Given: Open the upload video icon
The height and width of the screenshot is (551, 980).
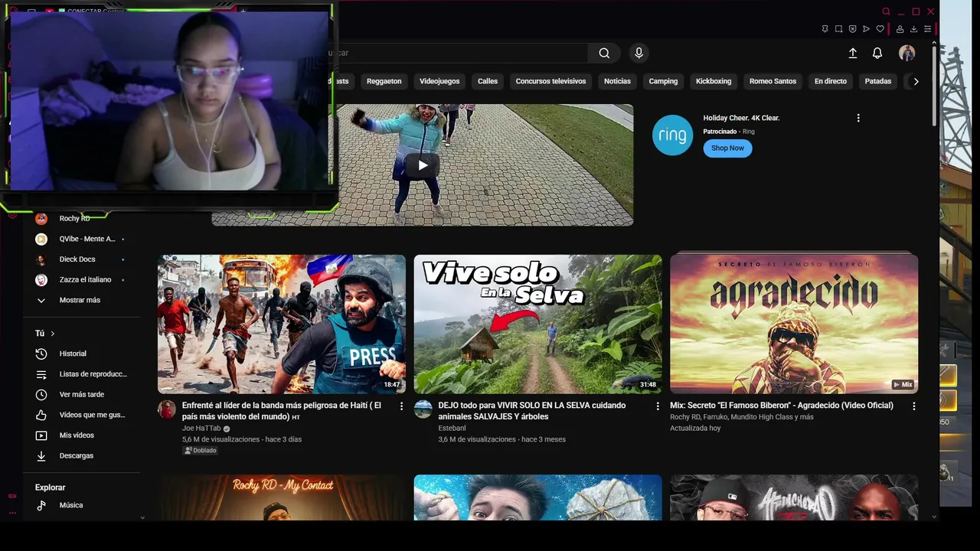Looking at the screenshot, I should pos(853,53).
